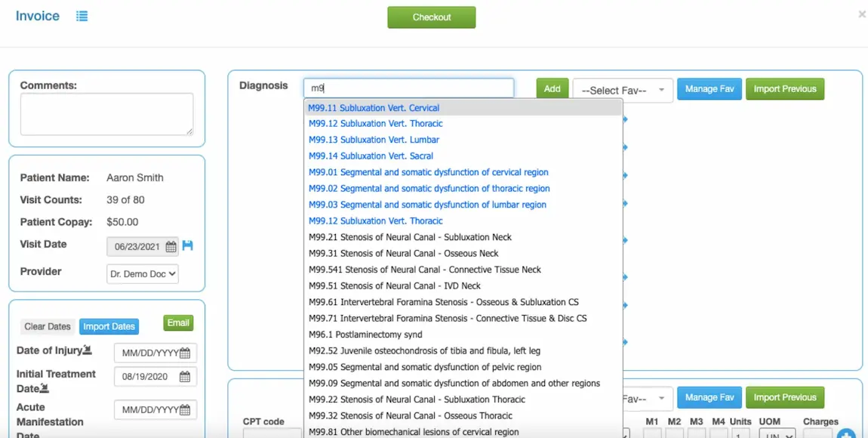Open the Provider dropdown showing Dr. Demo Doc
This screenshot has height=438, width=868.
142,274
